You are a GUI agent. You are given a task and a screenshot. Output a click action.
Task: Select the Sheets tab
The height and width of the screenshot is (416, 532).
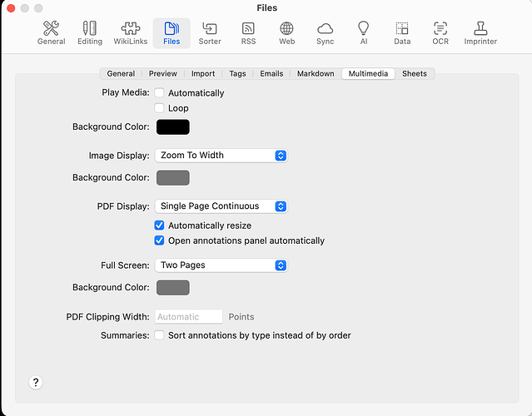click(414, 74)
